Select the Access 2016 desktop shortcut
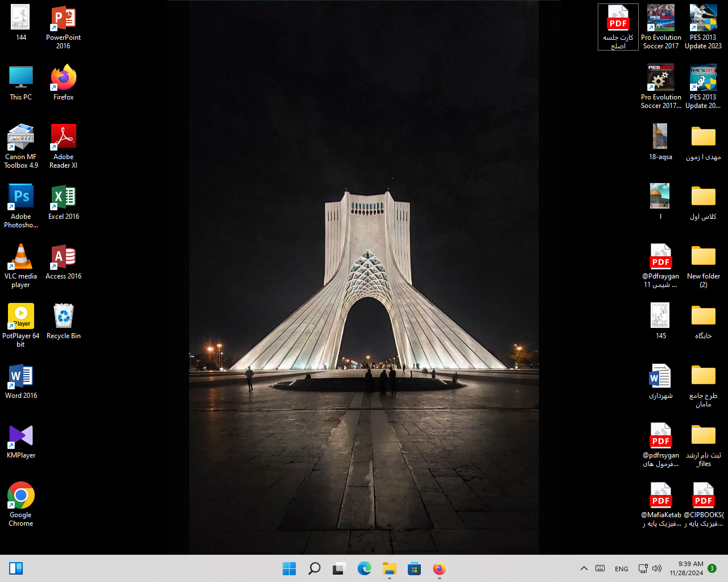Screen dimensions: 728x582 point(63,261)
